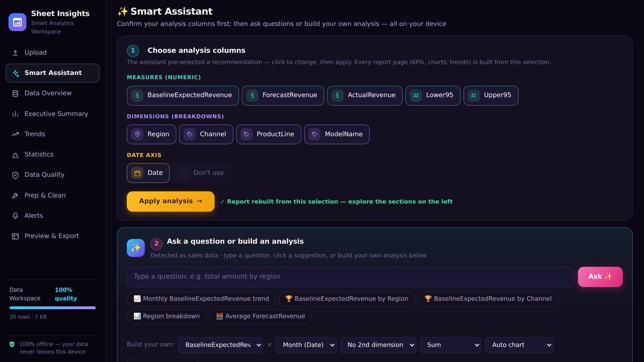Screen dimensions: 644x362
Task: Click the dollar icon on ForecastRevenue chip
Action: click(x=252, y=96)
